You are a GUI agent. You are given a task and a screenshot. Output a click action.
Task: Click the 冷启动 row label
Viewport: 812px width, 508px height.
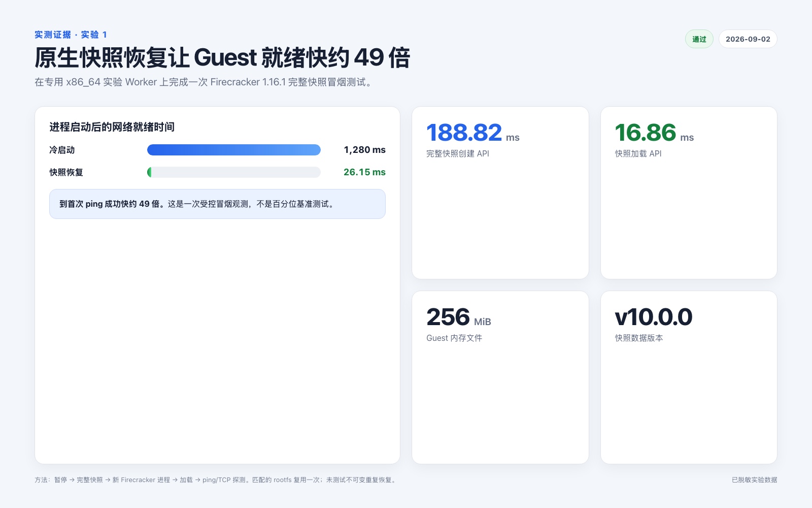62,150
